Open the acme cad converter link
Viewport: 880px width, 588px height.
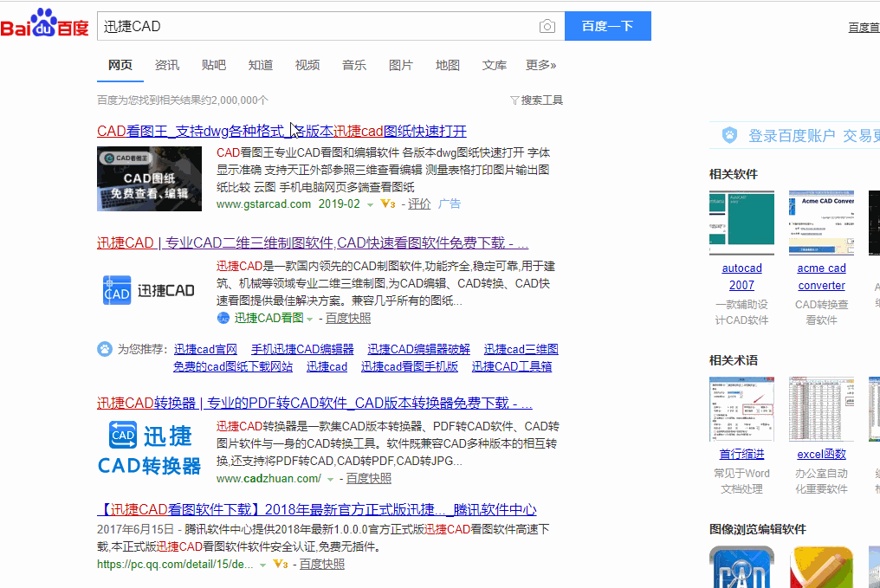click(822, 276)
